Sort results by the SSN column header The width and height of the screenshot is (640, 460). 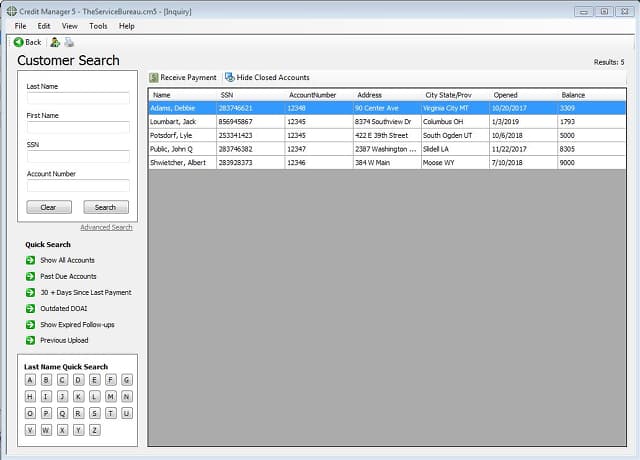pos(251,95)
